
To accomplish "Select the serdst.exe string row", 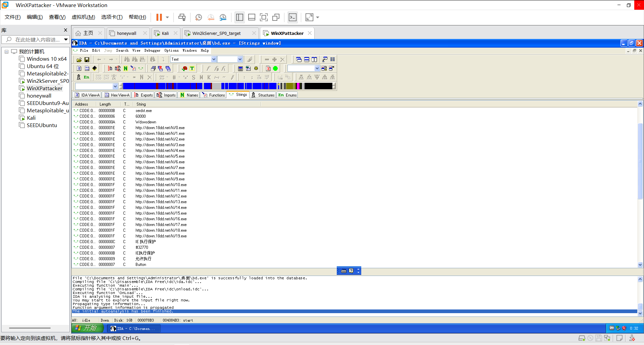I will click(x=355, y=111).
